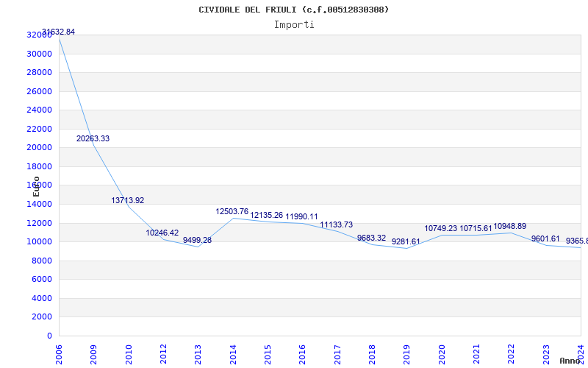Click y-axis value 18000
This screenshot has height=368, width=588.
click(x=40, y=166)
